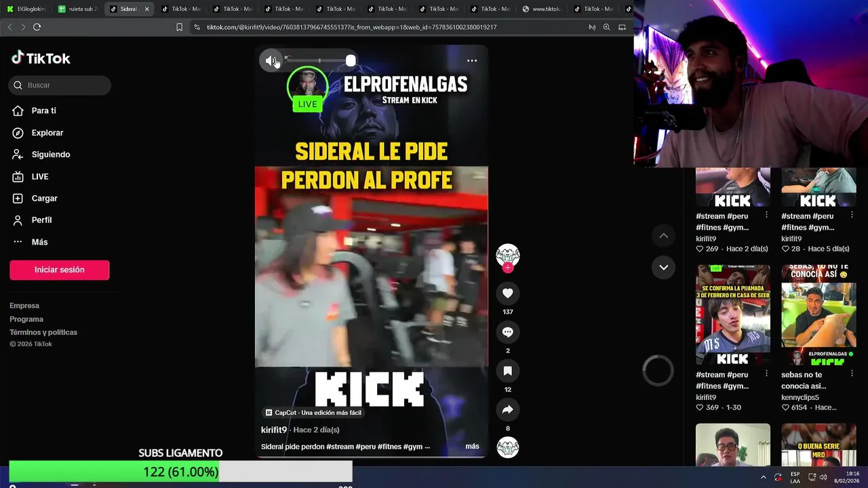Reload the page with the refresh icon
This screenshot has height=488, width=868.
point(37,27)
